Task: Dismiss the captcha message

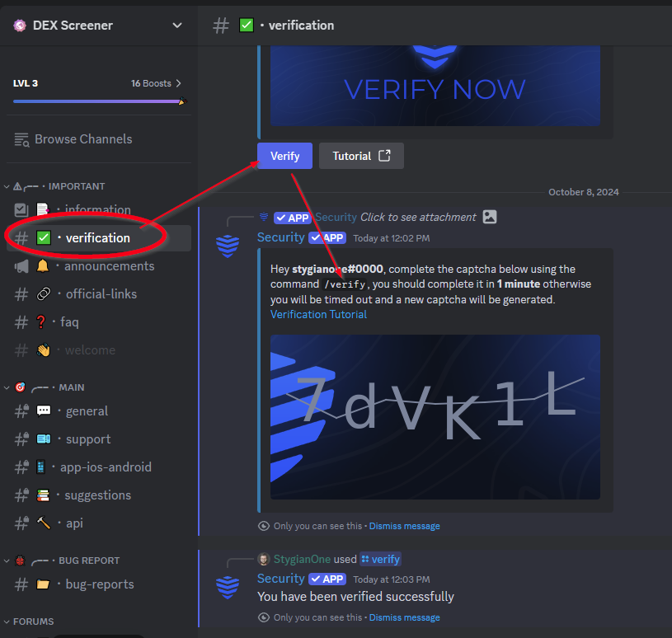Action: point(404,526)
